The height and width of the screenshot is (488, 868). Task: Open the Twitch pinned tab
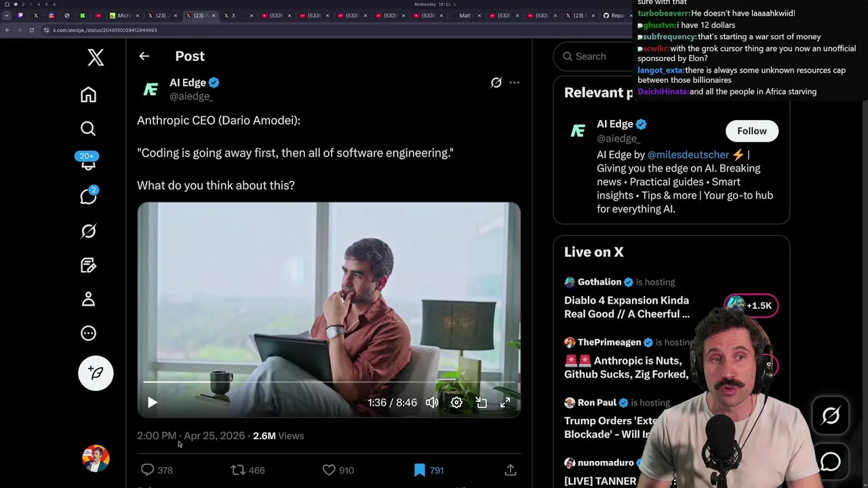click(x=20, y=16)
